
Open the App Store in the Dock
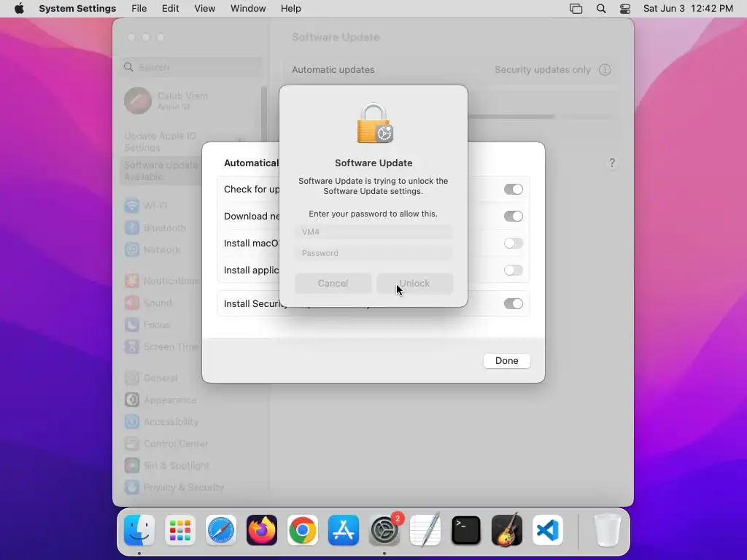point(344,530)
